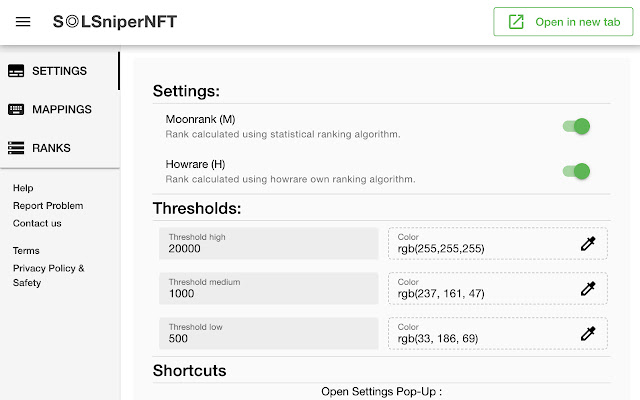Click the Threshold low input field
Viewport: 640px width, 400px height.
click(x=268, y=333)
